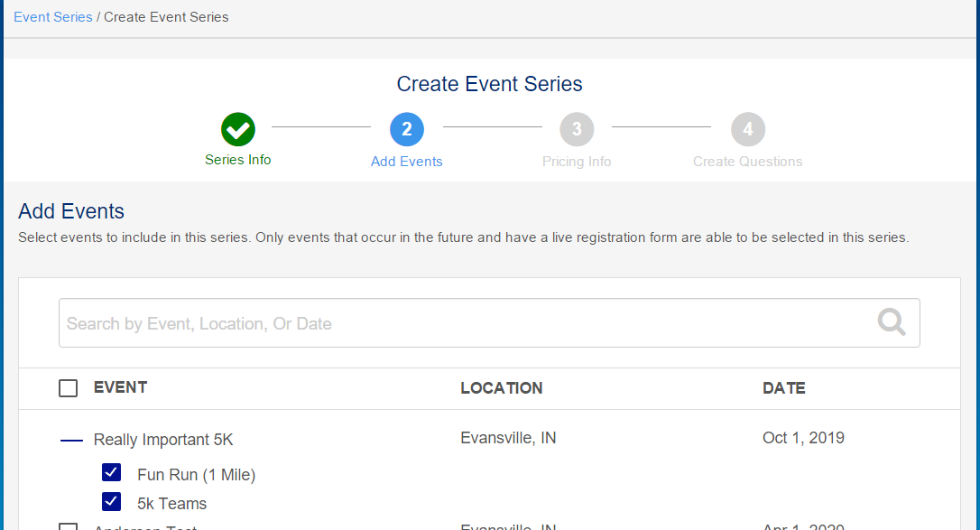Click the gray step 4 circle
The height and width of the screenshot is (530, 980).
point(748,130)
